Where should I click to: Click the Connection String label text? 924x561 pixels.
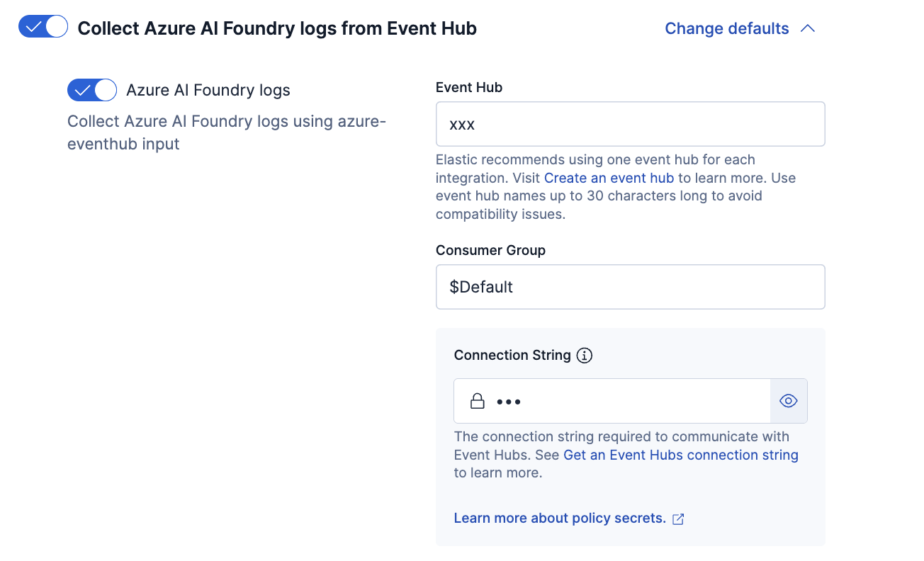(x=512, y=355)
